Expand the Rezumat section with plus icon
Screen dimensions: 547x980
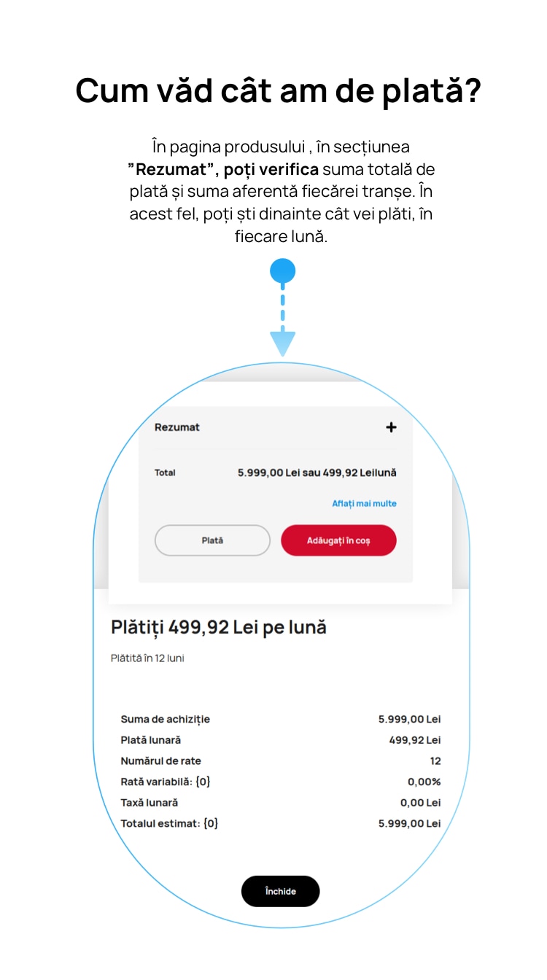pos(391,427)
